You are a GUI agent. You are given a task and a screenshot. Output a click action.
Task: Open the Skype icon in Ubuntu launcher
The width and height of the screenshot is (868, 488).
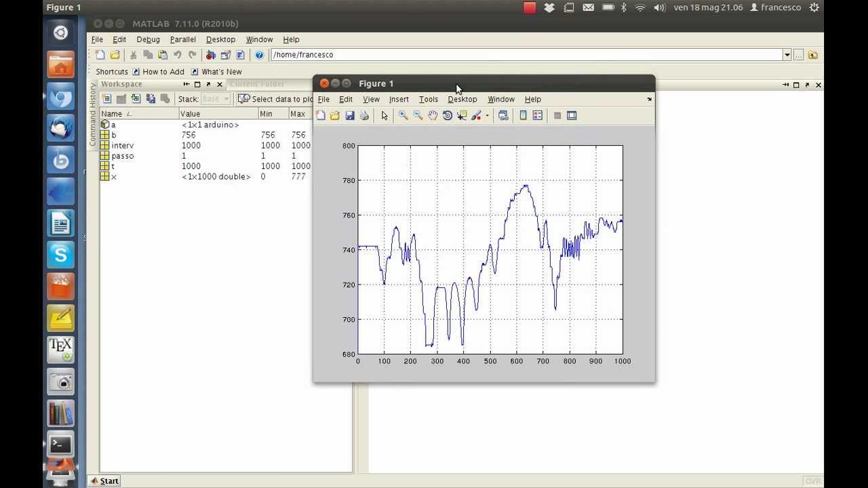tap(60, 255)
